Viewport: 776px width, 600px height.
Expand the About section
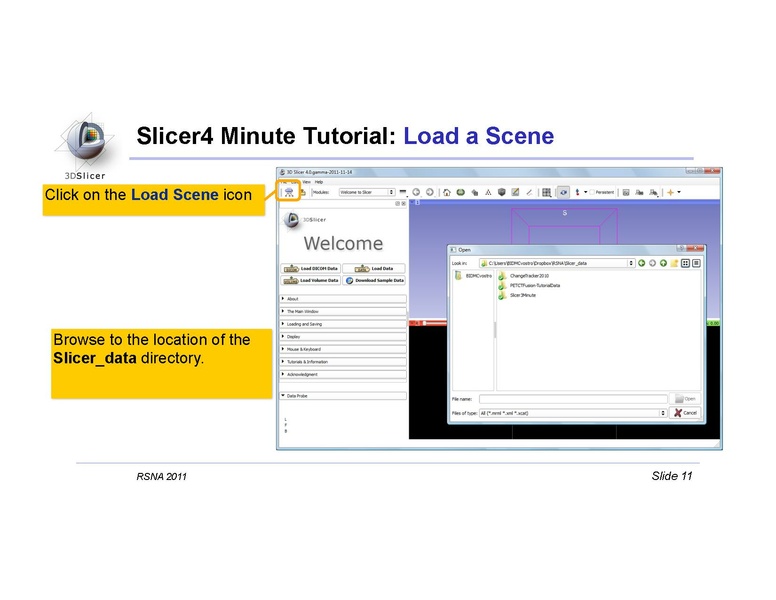pos(343,299)
